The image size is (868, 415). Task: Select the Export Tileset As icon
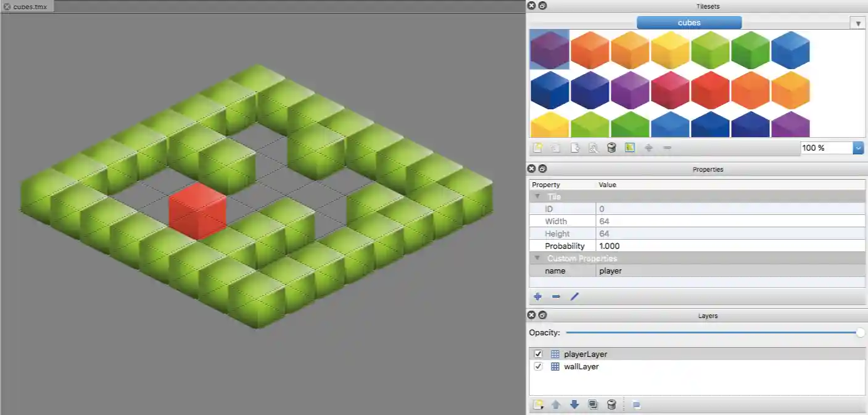click(x=575, y=148)
